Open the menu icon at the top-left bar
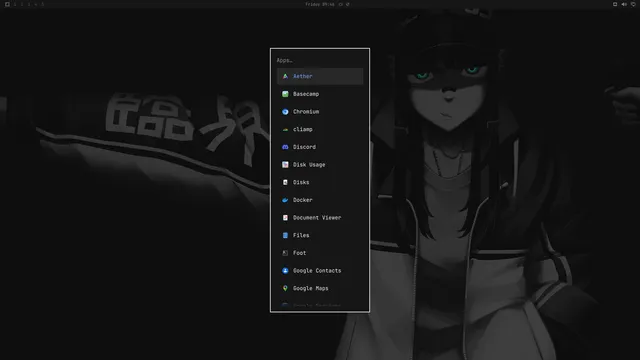The width and height of the screenshot is (640, 360). point(7,4)
